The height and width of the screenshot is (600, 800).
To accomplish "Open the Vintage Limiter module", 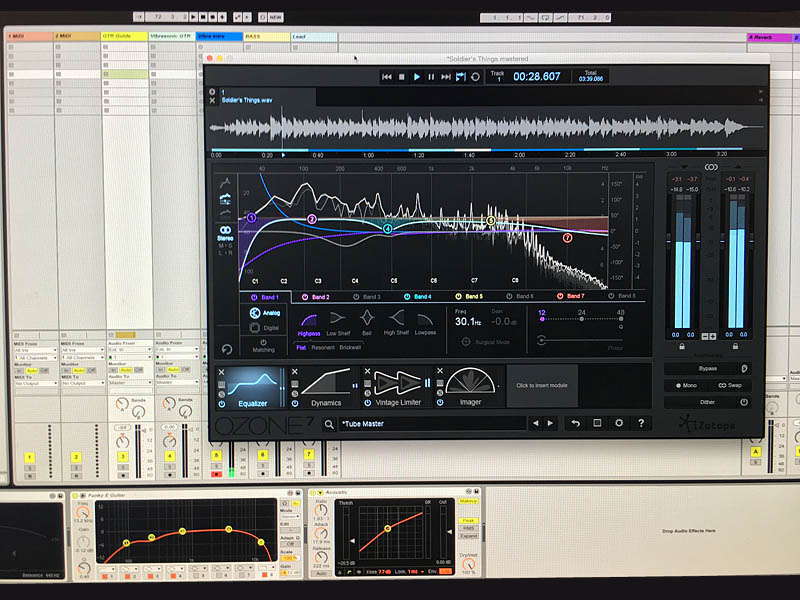I will pos(398,388).
